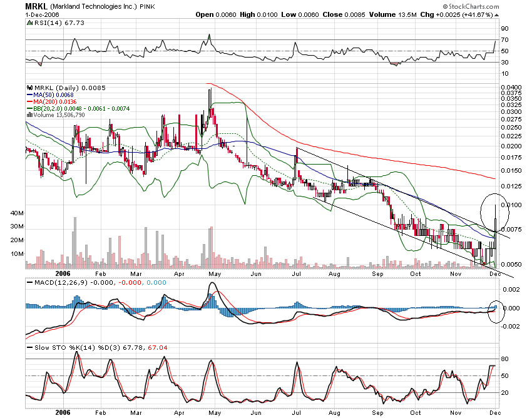532x418 pixels.
Task: Click the PINK exchange label
Action: pyautogui.click(x=147, y=7)
